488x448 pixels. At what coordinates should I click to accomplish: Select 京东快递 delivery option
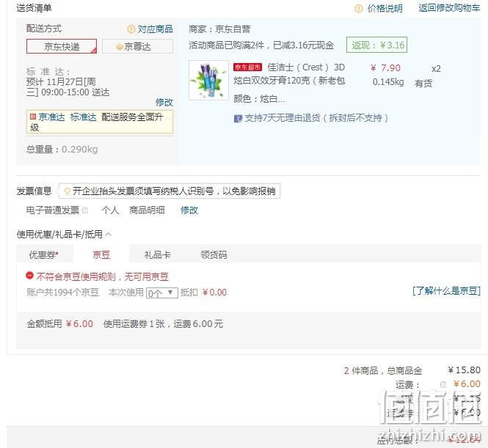tap(62, 46)
